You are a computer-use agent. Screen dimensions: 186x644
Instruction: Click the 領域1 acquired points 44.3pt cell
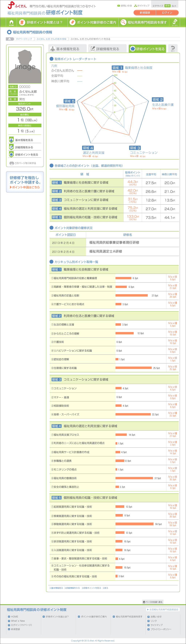(x=133, y=183)
